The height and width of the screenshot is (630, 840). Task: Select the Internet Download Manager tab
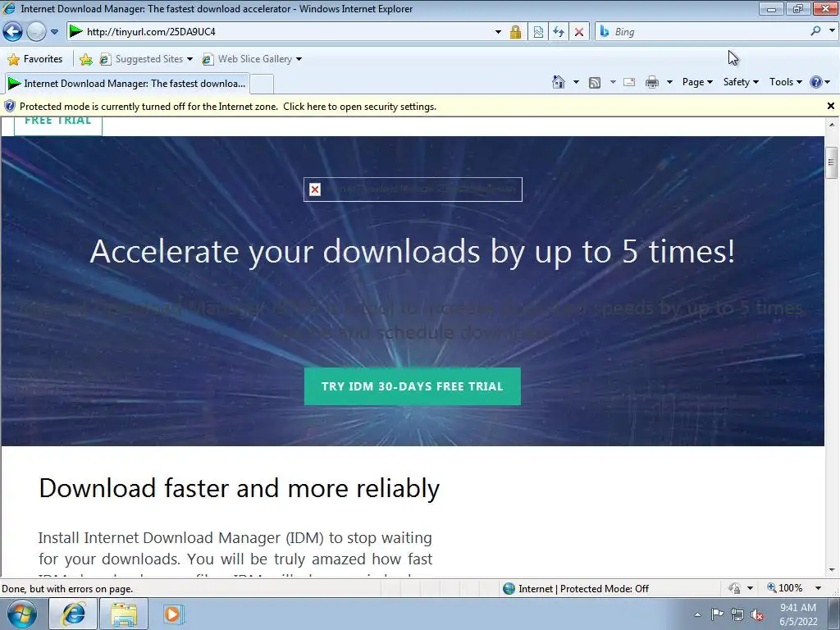[127, 84]
